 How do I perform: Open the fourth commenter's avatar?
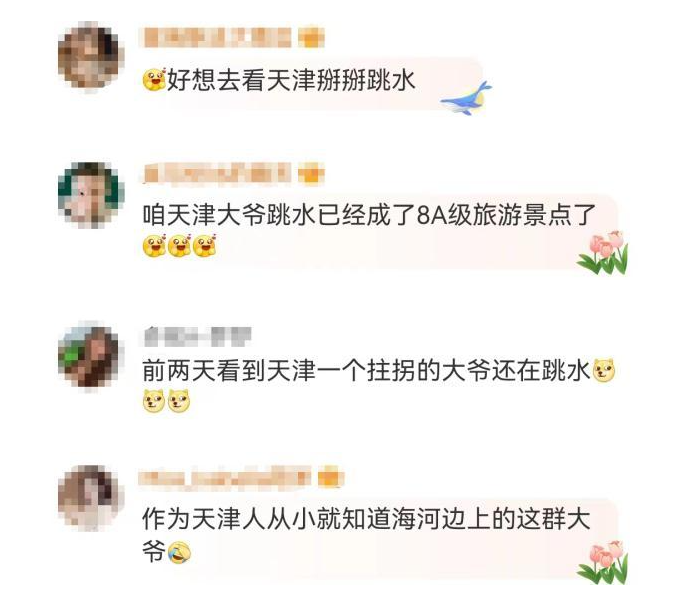[91, 497]
